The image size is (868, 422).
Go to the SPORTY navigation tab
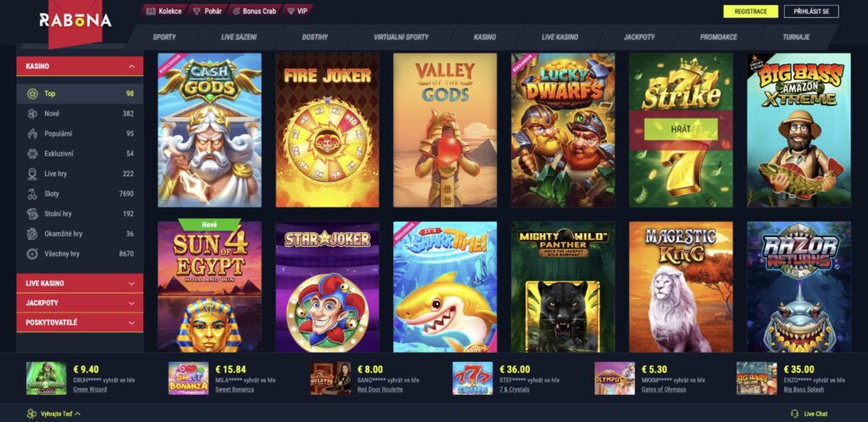click(x=164, y=37)
